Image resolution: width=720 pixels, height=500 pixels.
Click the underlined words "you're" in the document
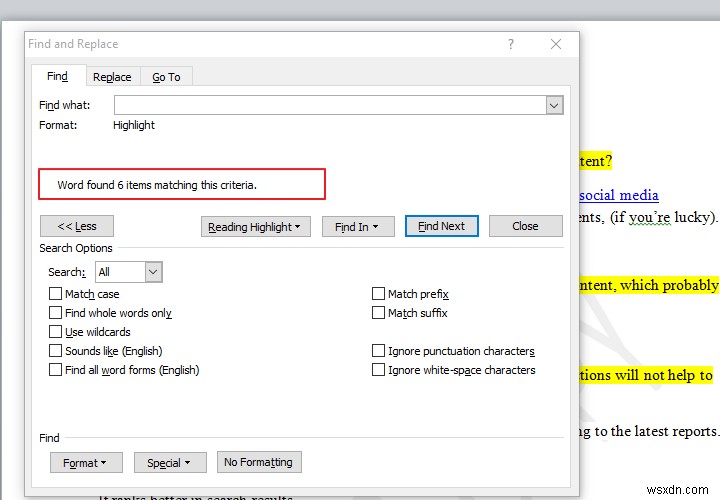[649, 217]
